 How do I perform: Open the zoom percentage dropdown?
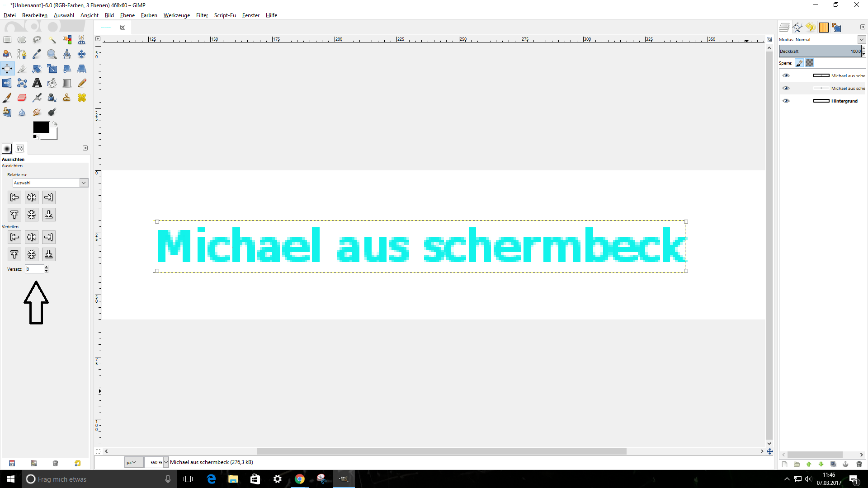coord(166,462)
